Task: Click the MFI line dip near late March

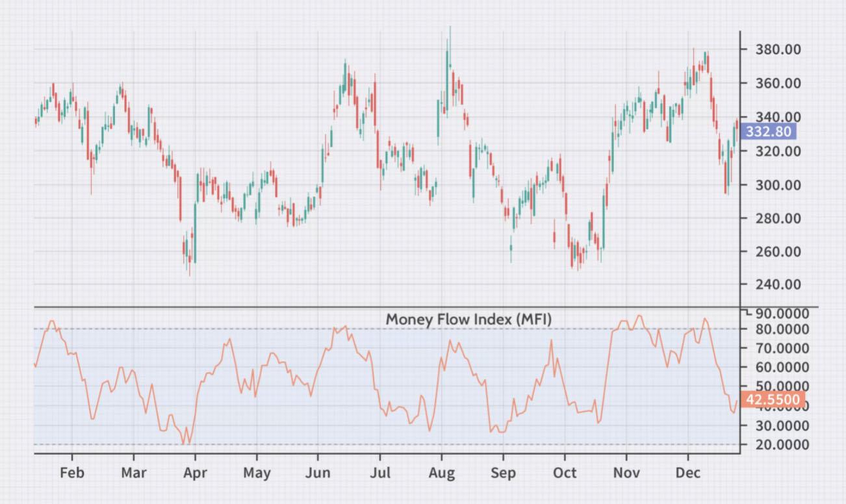Action: [184, 442]
